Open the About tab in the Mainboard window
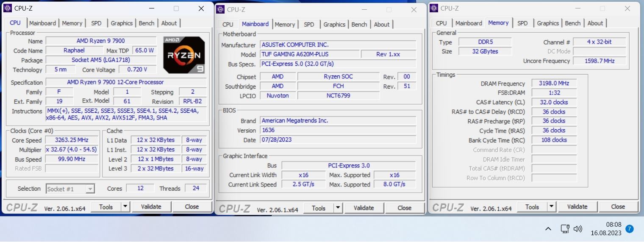This screenshot has width=644, height=242. pyautogui.click(x=382, y=25)
